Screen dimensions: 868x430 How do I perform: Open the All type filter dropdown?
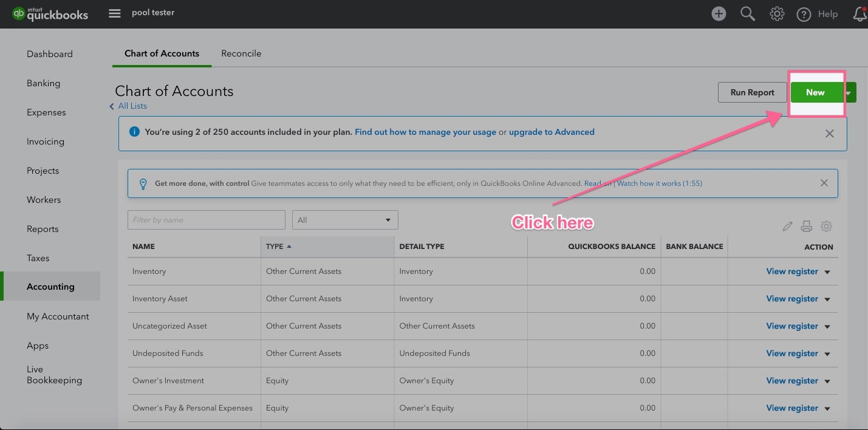coord(345,220)
